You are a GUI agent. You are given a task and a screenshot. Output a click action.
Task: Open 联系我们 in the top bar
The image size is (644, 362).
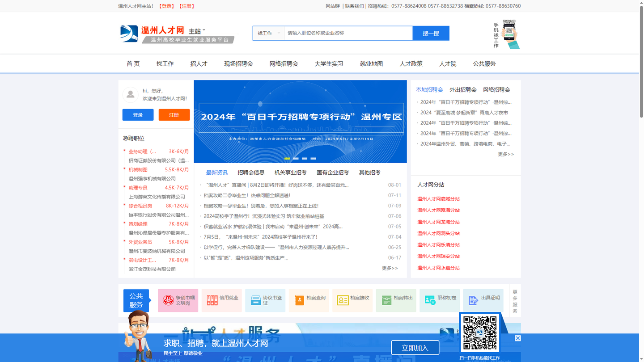click(355, 6)
